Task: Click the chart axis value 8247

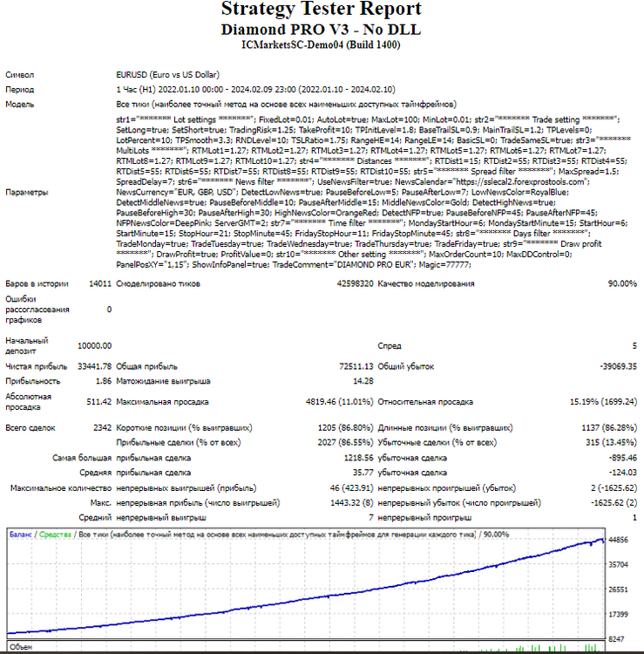Action: pos(616,639)
